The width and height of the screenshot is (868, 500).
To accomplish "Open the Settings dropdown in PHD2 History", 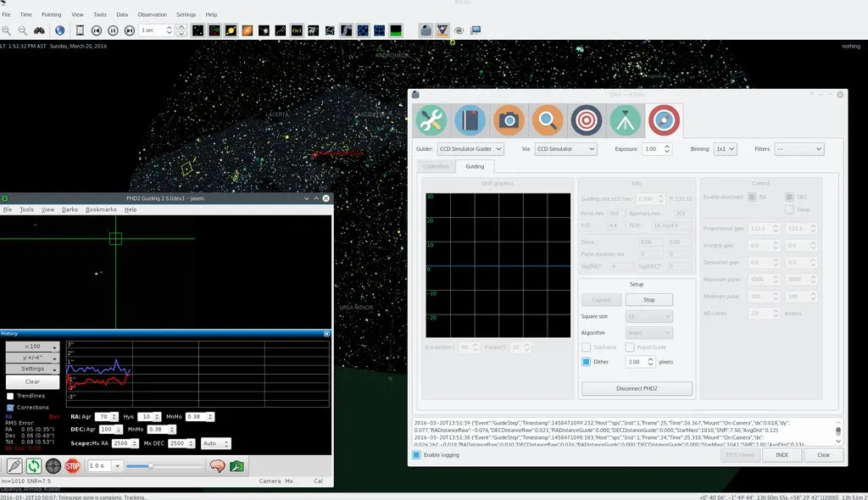I will pyautogui.click(x=33, y=369).
